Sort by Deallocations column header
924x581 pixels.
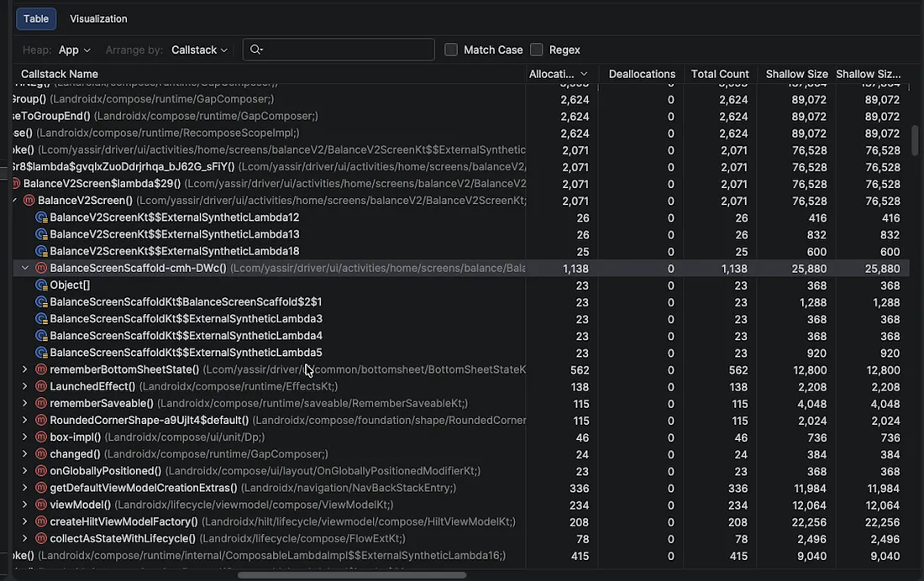[642, 74]
